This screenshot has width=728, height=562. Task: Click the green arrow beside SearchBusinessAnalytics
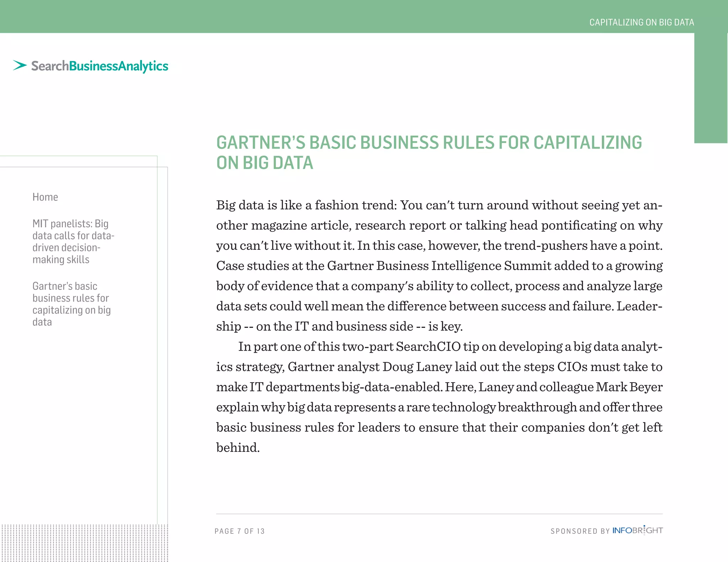(x=20, y=65)
